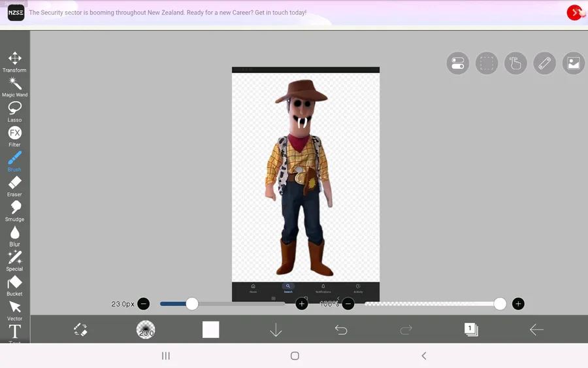Image resolution: width=588 pixels, height=368 pixels.
Task: Open the material image icon
Action: [574, 63]
